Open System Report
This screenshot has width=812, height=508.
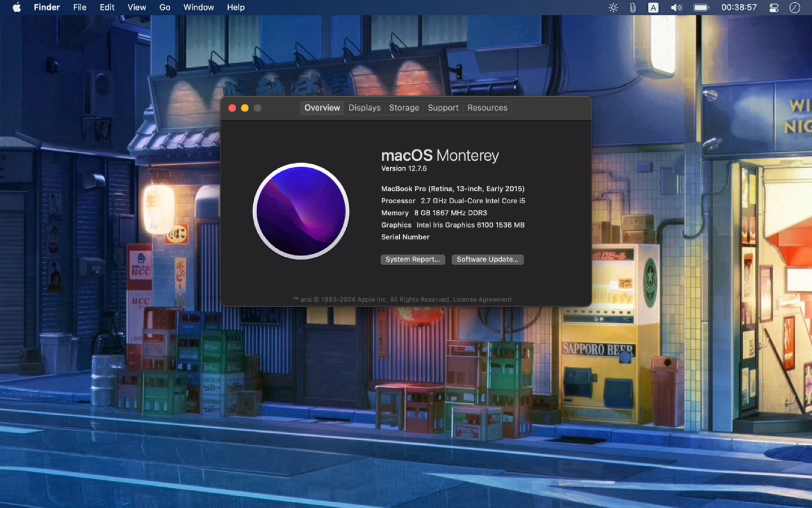click(x=413, y=260)
